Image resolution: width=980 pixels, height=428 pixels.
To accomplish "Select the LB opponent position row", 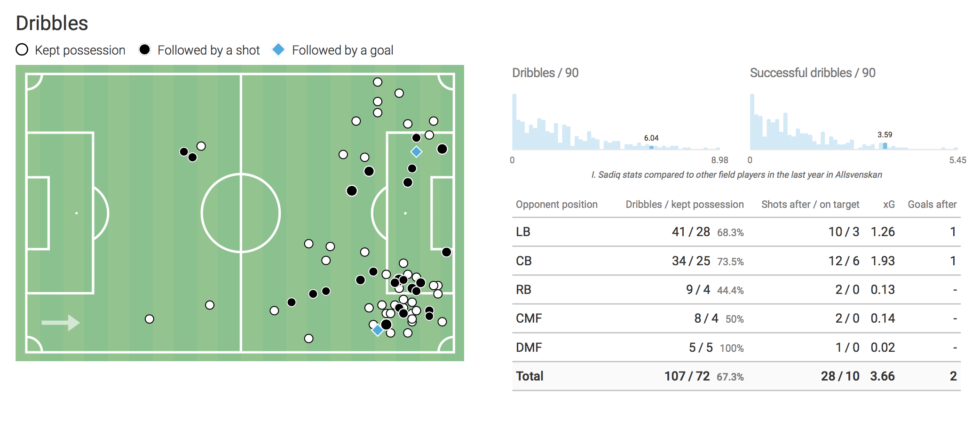I will click(x=523, y=232).
